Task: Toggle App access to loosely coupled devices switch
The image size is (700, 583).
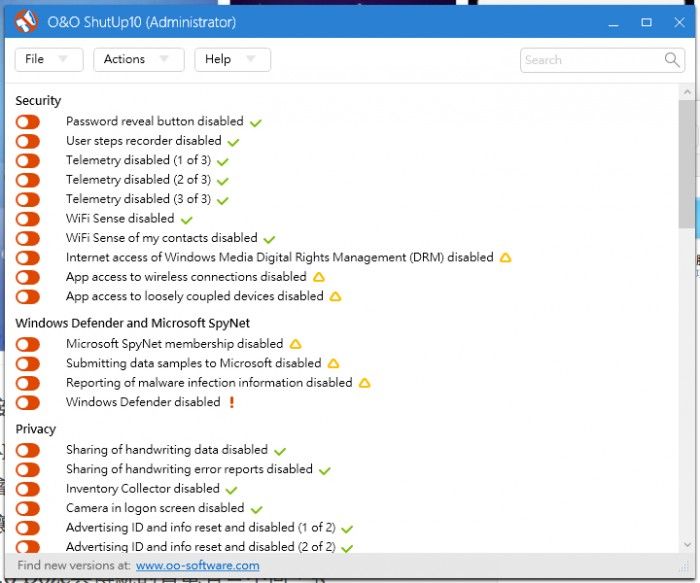Action: [28, 296]
